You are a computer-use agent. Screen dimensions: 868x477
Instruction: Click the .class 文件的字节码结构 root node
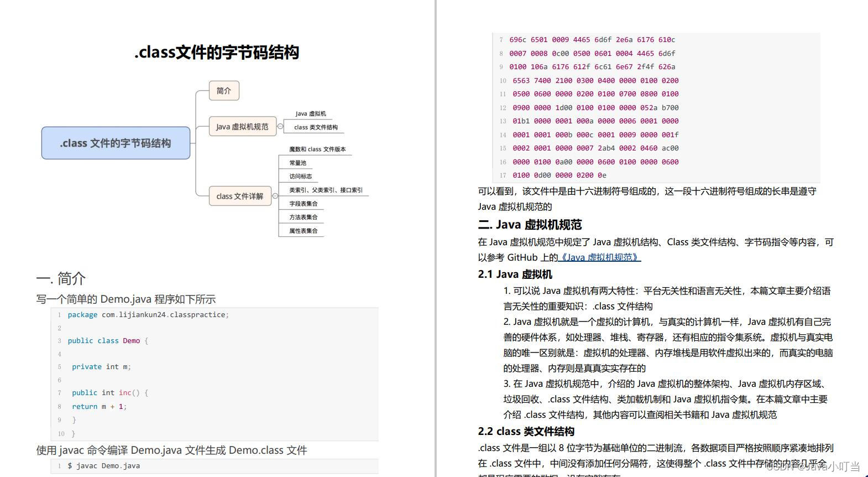point(116,143)
